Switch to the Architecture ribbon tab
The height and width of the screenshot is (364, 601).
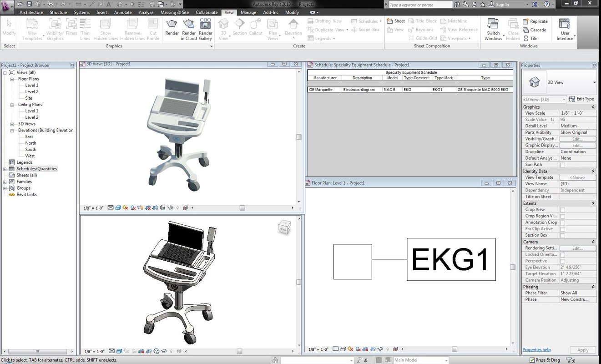(x=31, y=12)
